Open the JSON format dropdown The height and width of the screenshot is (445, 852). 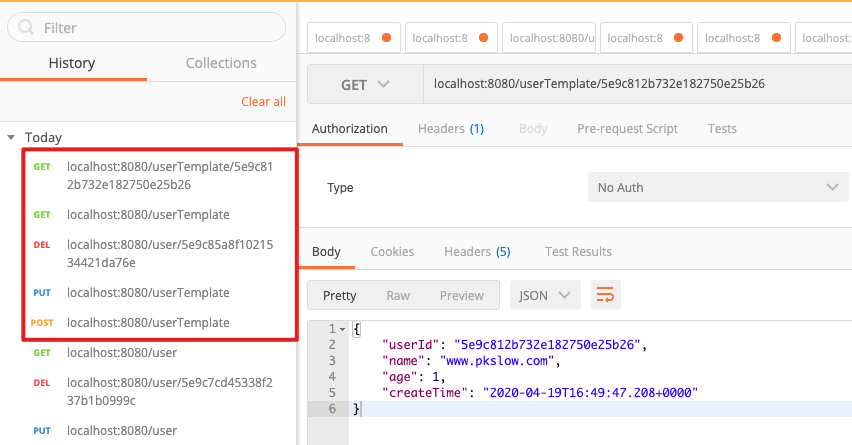[x=545, y=295]
